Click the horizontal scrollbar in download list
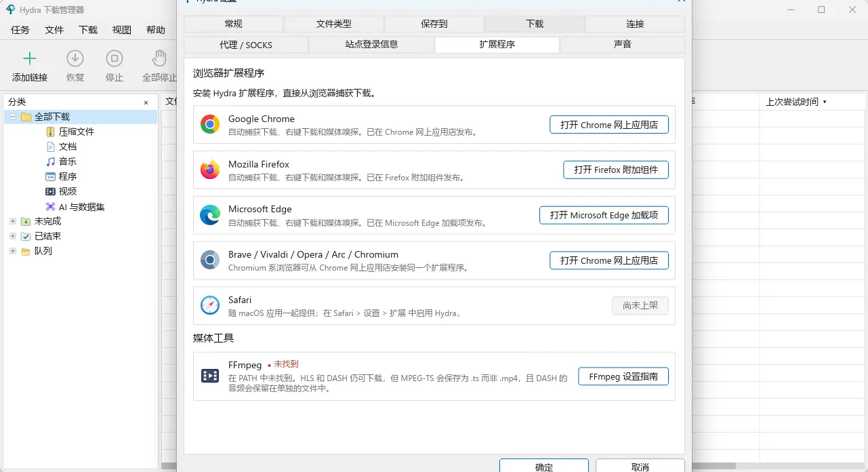This screenshot has height=472, width=868. click(x=714, y=466)
